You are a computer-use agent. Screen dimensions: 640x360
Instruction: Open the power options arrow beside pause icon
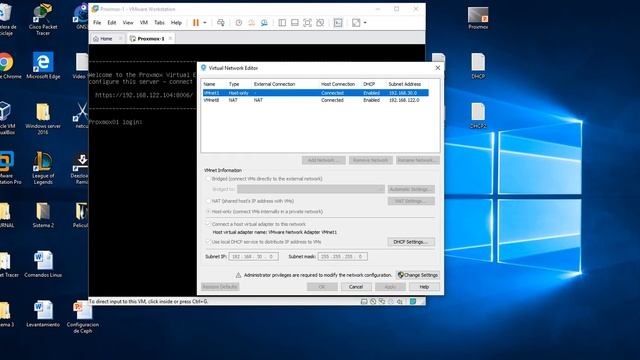click(205, 23)
